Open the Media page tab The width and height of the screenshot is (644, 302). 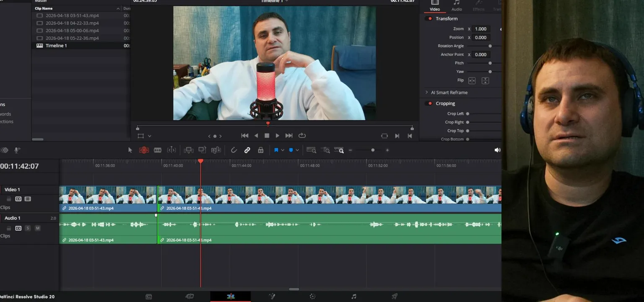pyautogui.click(x=149, y=297)
